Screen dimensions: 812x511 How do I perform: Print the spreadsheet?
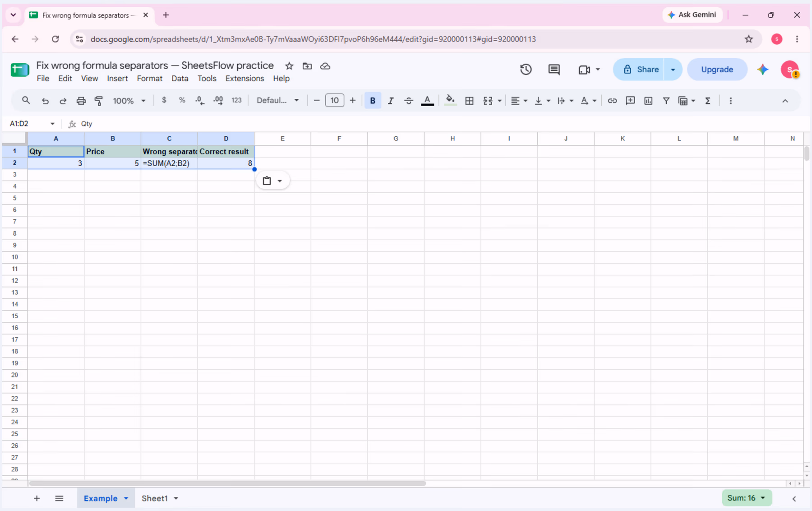pos(81,101)
